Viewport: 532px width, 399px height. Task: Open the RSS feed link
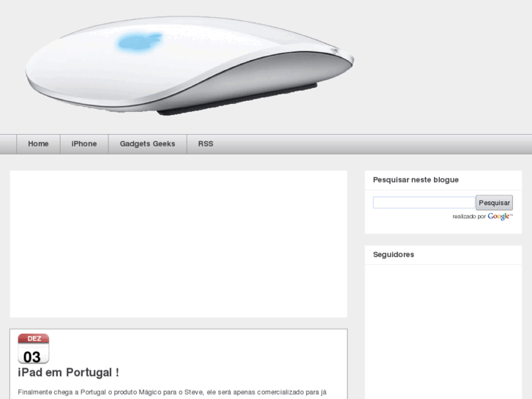206,144
